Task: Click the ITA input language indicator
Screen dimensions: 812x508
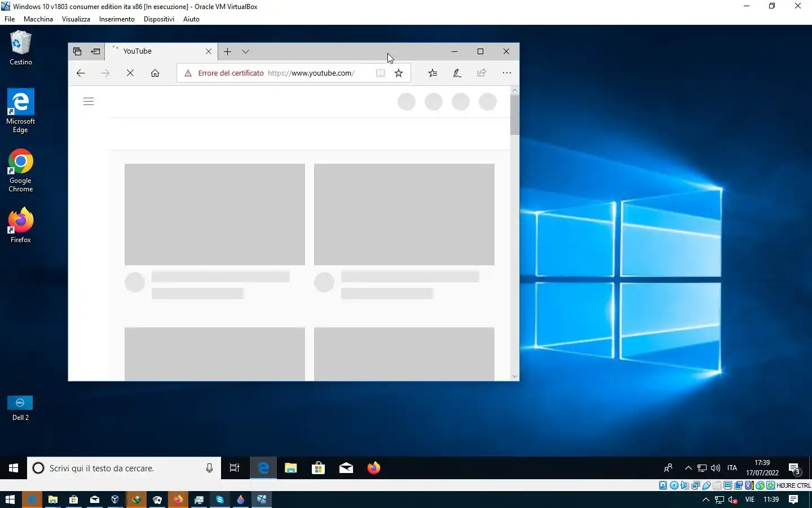Action: (x=732, y=468)
